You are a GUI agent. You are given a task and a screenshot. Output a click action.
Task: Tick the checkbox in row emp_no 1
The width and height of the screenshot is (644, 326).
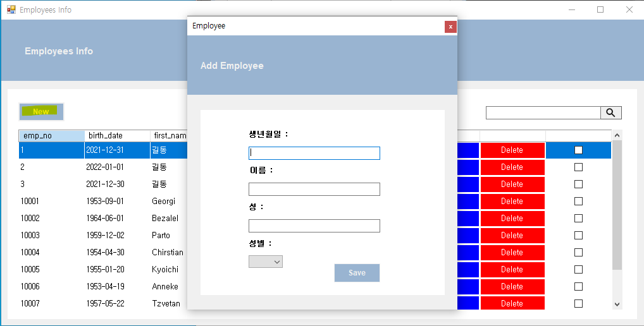[578, 150]
